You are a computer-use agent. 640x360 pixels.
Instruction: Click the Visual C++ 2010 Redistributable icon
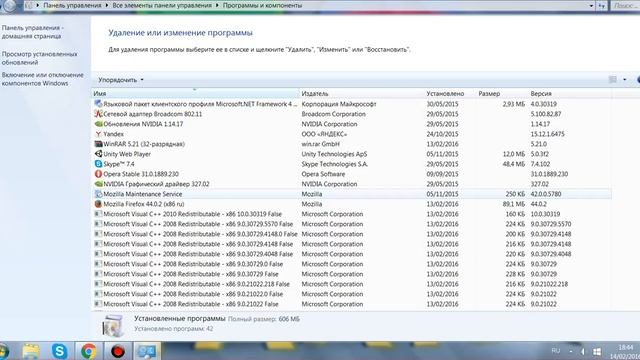click(x=98, y=214)
